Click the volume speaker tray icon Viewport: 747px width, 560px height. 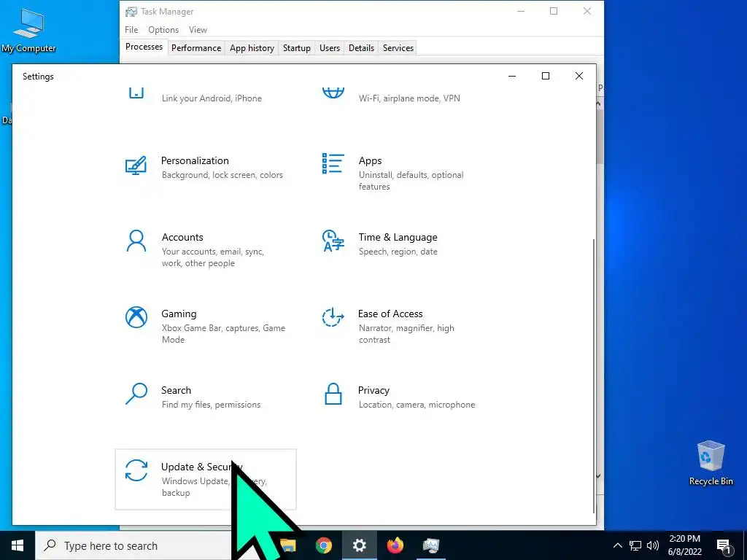click(x=653, y=545)
